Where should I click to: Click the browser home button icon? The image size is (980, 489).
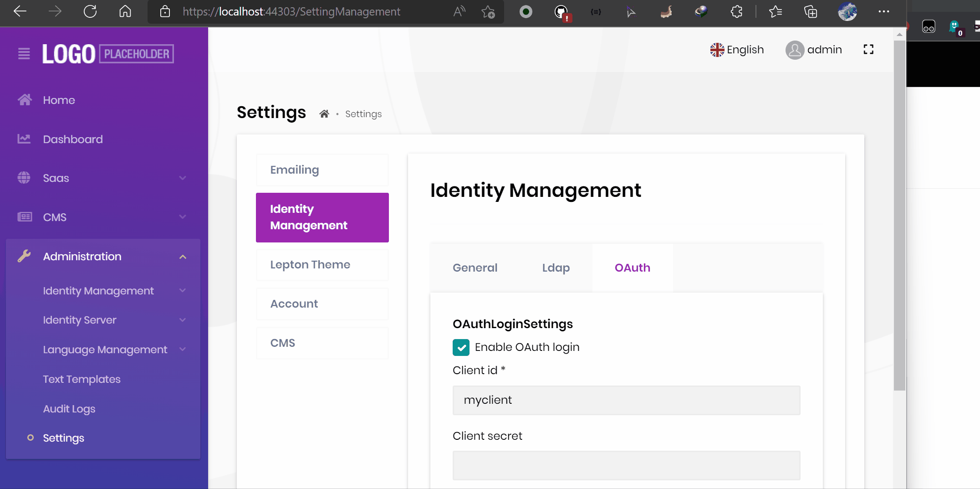pos(125,11)
